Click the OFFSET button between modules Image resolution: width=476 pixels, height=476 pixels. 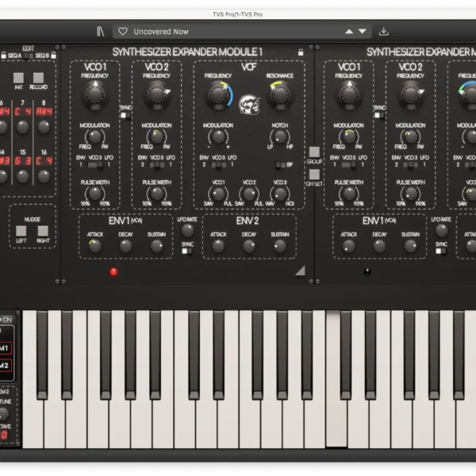pos(314,175)
